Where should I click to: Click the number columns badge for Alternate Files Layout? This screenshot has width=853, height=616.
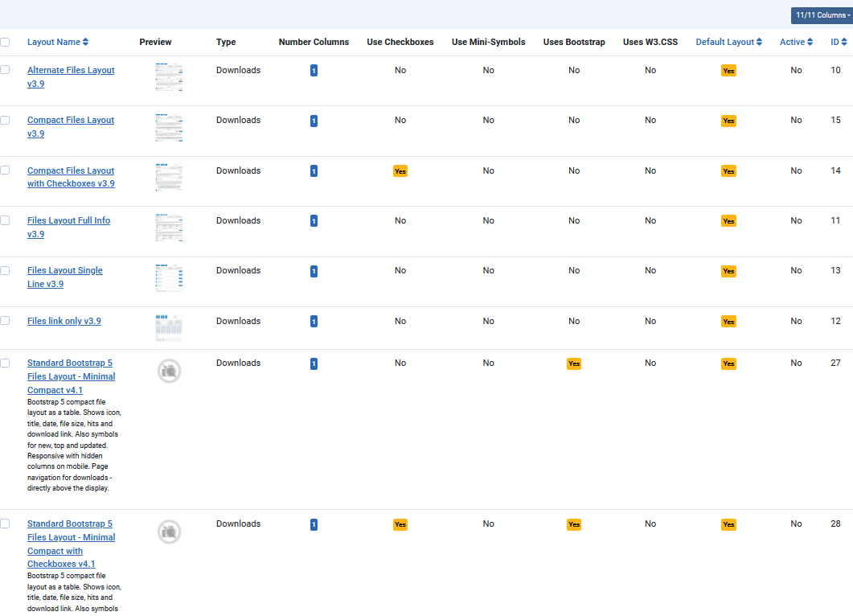pos(314,71)
